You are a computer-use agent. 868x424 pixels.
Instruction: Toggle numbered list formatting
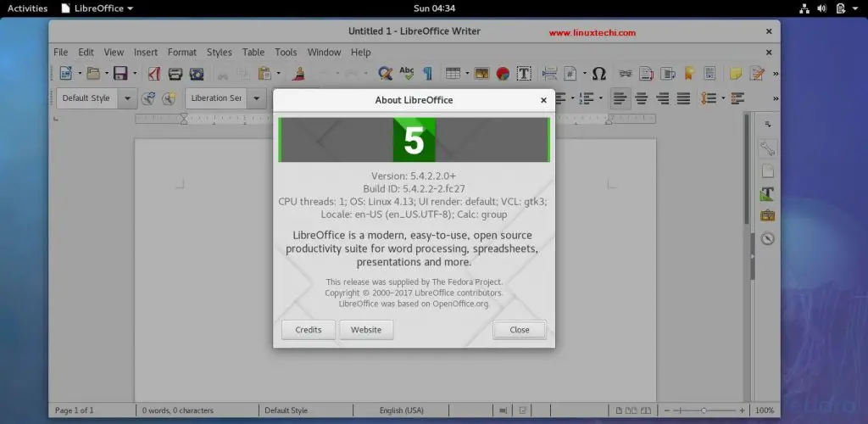tap(587, 98)
